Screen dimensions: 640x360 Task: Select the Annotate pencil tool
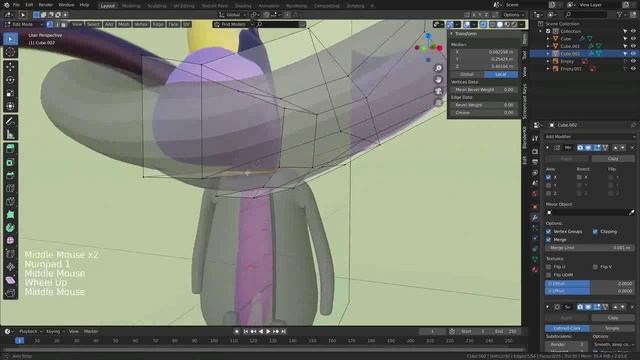coord(10,121)
